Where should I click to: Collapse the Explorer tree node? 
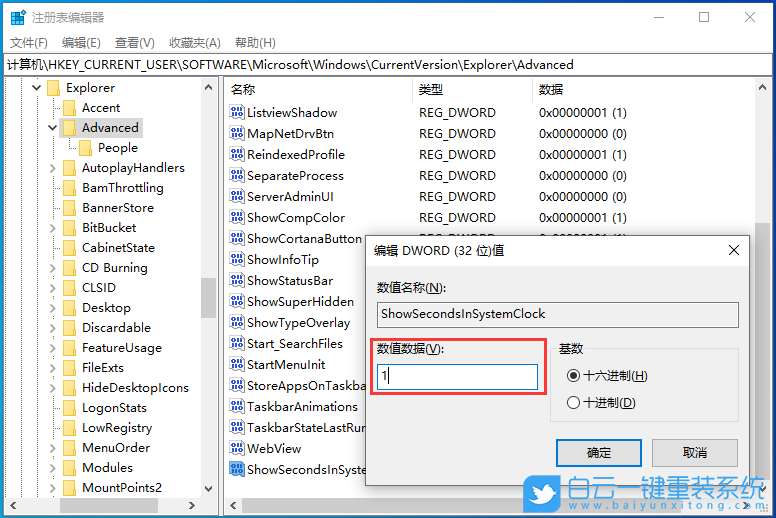click(36, 88)
